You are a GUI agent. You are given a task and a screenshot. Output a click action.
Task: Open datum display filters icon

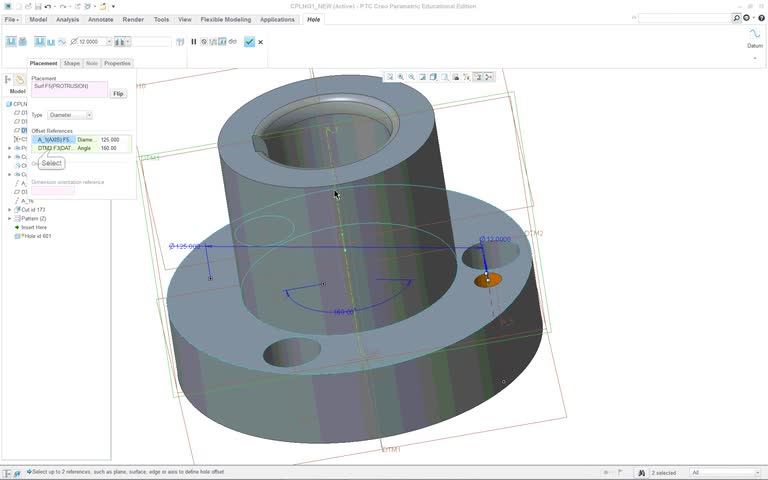coord(466,77)
